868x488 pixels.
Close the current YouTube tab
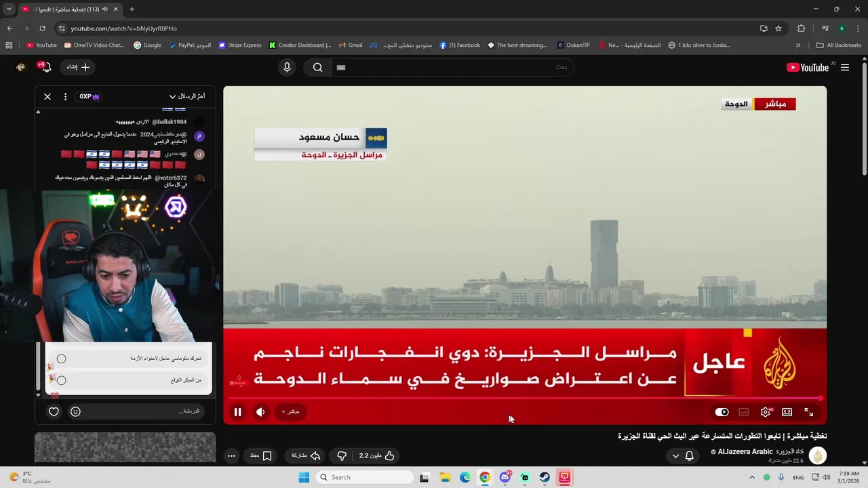(116, 9)
